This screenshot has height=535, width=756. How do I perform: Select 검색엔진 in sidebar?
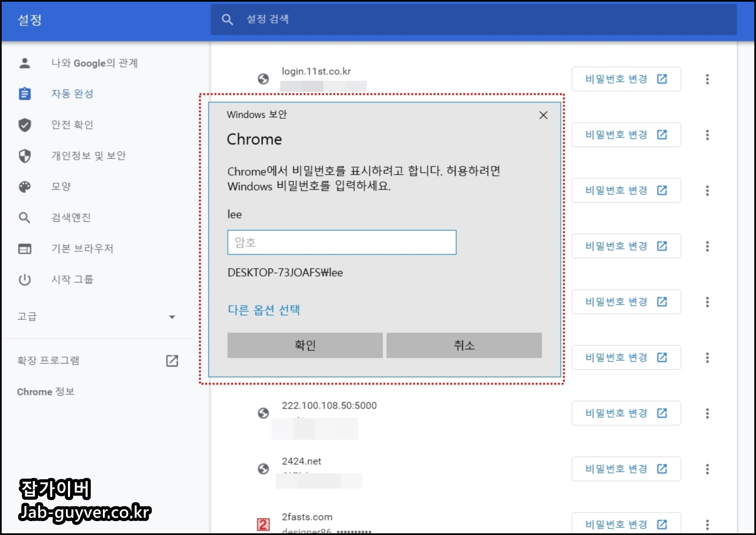71,218
